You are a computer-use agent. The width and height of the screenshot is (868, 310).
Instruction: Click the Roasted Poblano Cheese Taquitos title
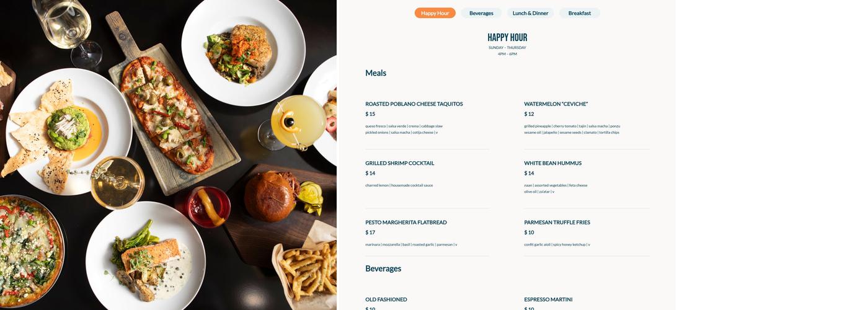coord(414,104)
